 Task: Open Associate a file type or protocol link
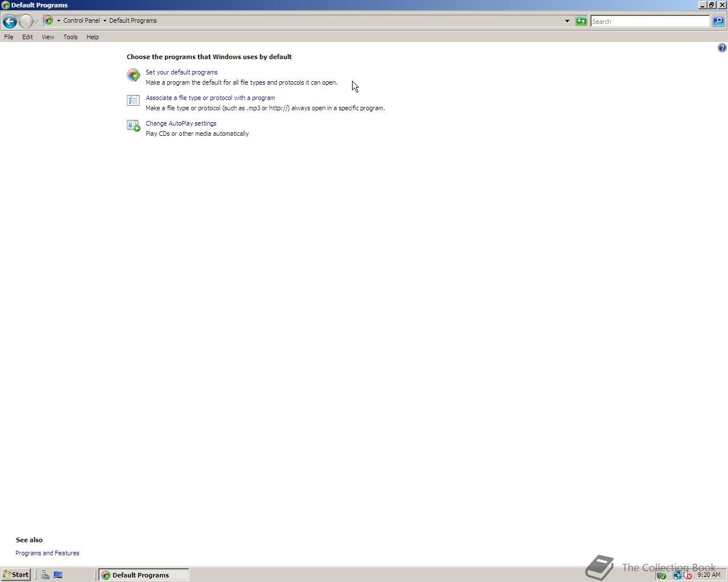(x=210, y=98)
